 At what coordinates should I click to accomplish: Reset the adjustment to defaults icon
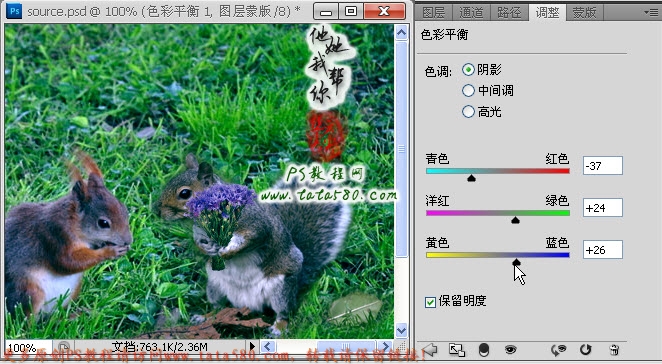(x=586, y=350)
